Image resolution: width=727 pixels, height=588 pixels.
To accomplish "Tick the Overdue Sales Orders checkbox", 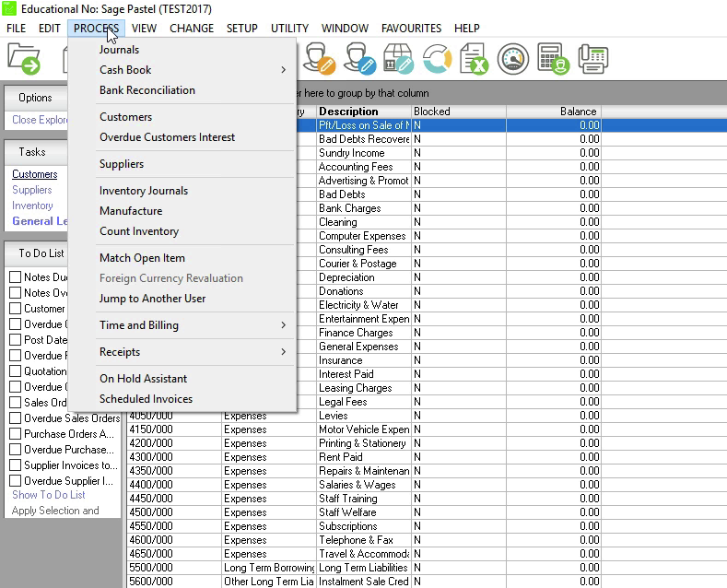I will point(15,418).
